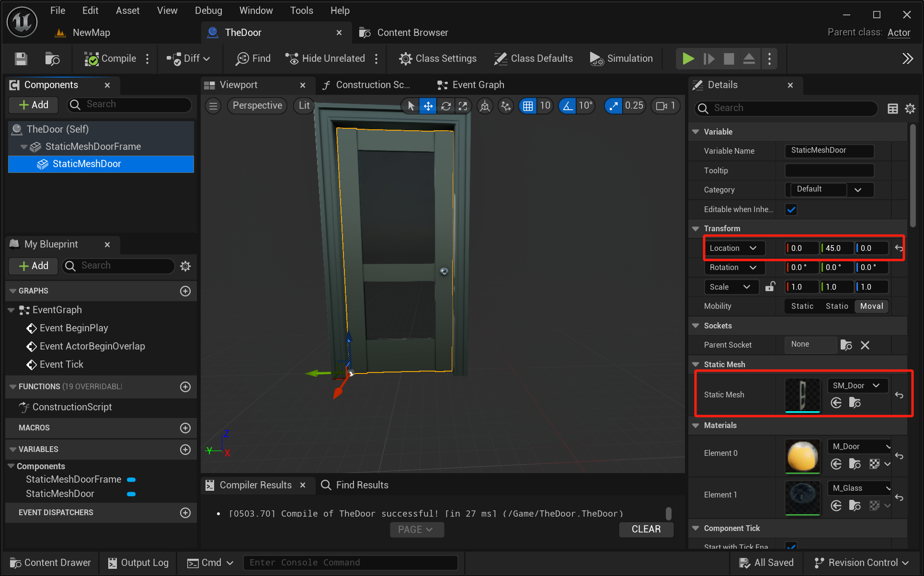This screenshot has width=924, height=576.
Task: Open the Diff dropdown
Action: pos(188,58)
